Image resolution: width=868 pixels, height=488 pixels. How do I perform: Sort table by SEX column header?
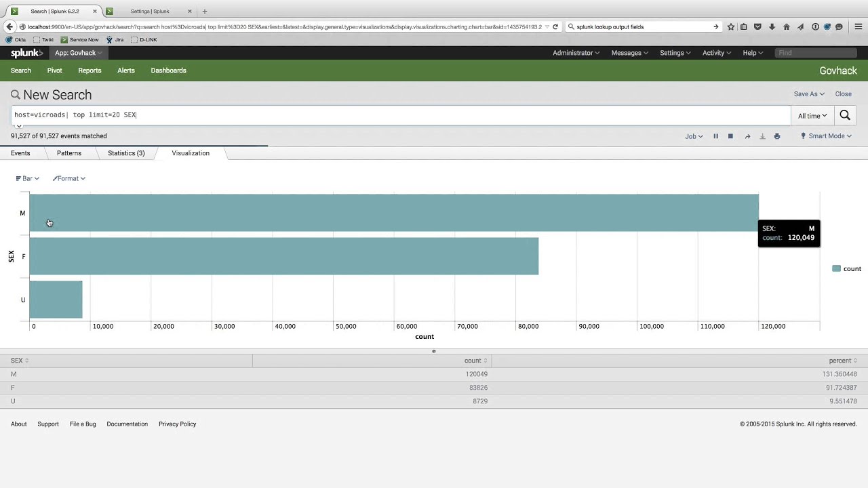pyautogui.click(x=20, y=361)
